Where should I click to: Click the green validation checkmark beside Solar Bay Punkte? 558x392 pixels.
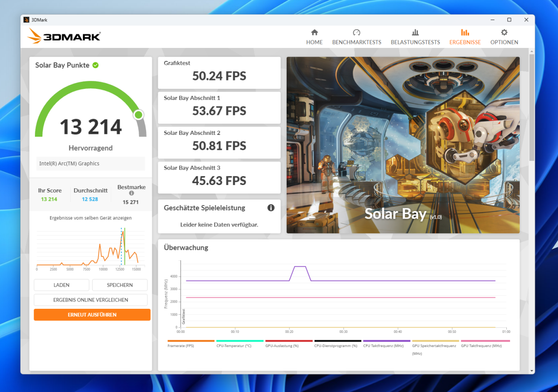(x=96, y=65)
